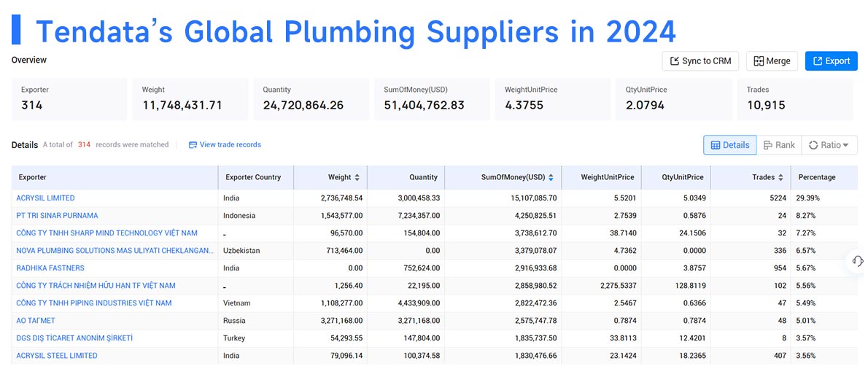Screen dimensions: 868x371
Task: Click the Overview section label
Action: pos(28,60)
